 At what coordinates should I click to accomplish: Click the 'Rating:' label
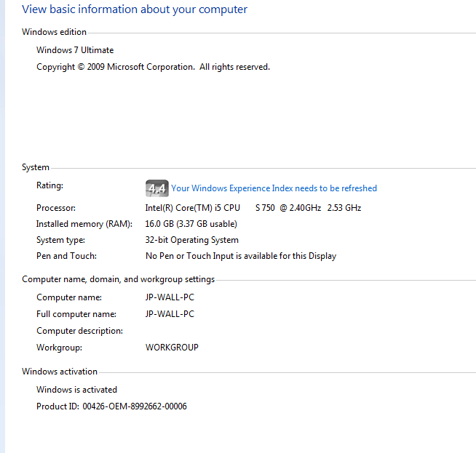pos(49,185)
